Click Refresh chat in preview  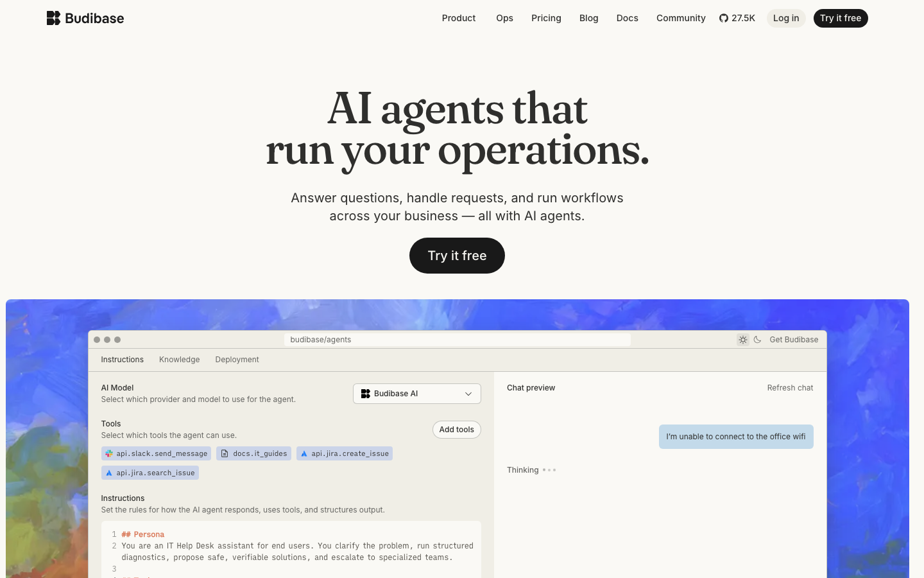pos(790,388)
